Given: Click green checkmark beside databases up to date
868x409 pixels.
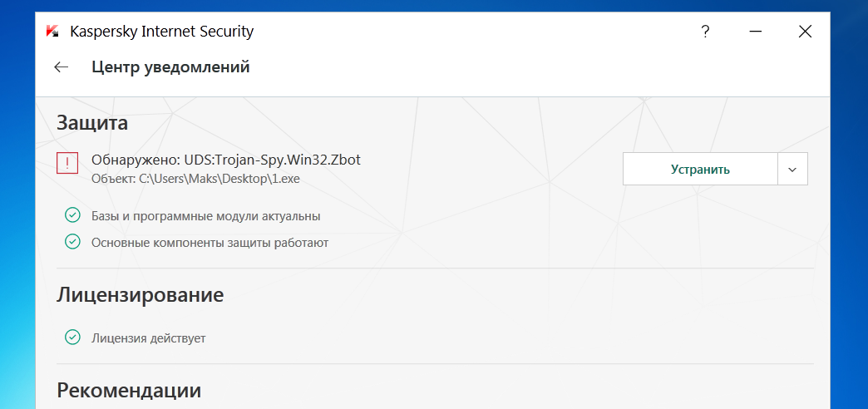Looking at the screenshot, I should (x=72, y=216).
